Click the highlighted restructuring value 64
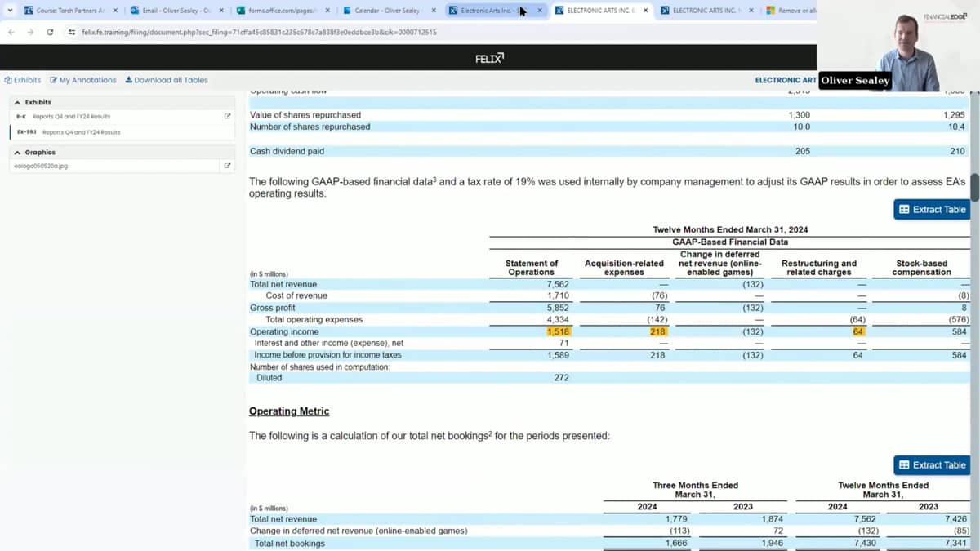 [x=858, y=331]
